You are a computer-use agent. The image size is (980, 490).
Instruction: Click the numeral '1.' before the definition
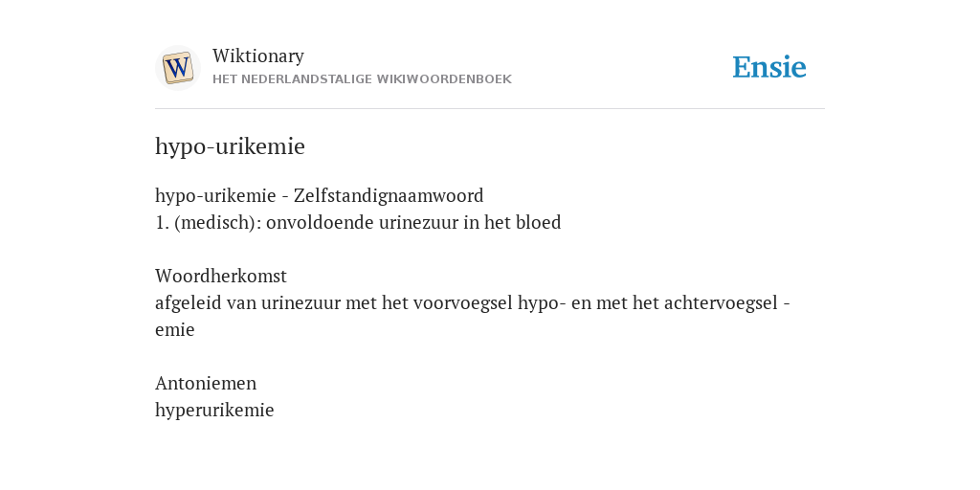(163, 222)
